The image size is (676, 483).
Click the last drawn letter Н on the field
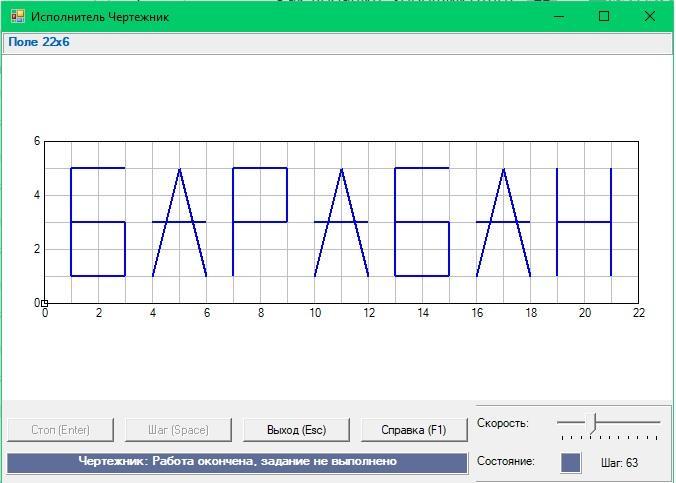pyautogui.click(x=584, y=222)
